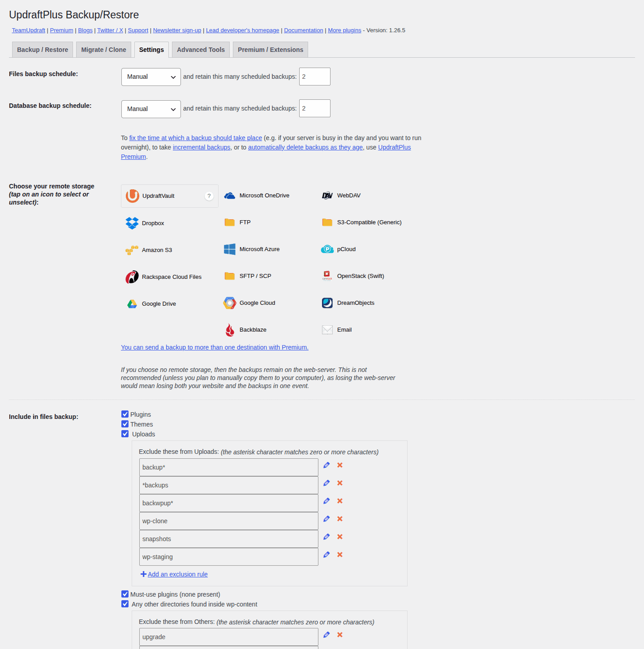
Task: Click Add an exclusion rule link
Action: [x=178, y=574]
